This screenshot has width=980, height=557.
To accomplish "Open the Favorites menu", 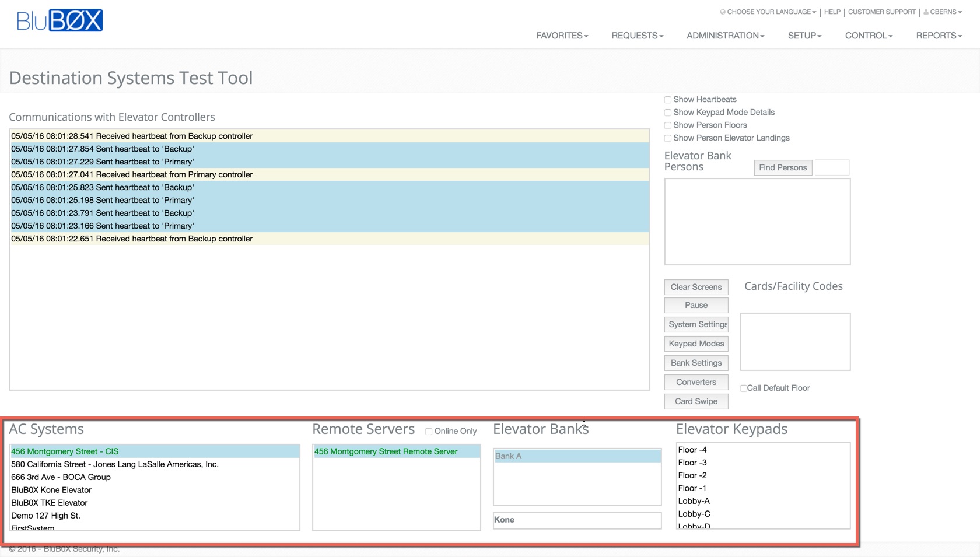I will [x=562, y=36].
